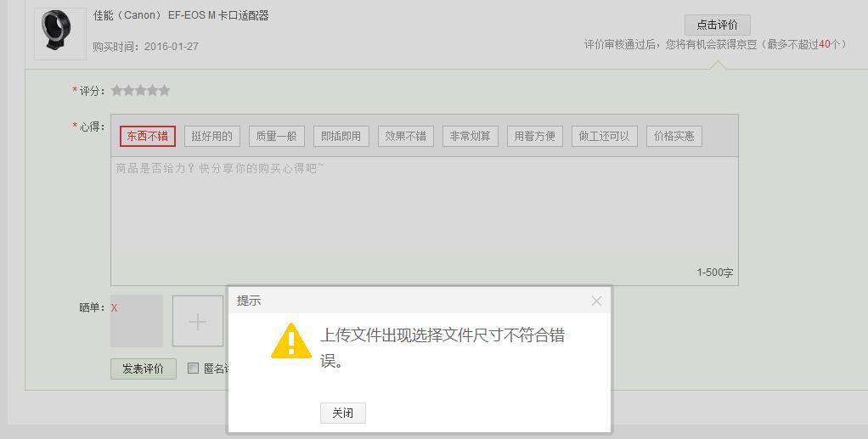Remove uploaded photo with the red X
868x439 pixels.
coord(114,307)
